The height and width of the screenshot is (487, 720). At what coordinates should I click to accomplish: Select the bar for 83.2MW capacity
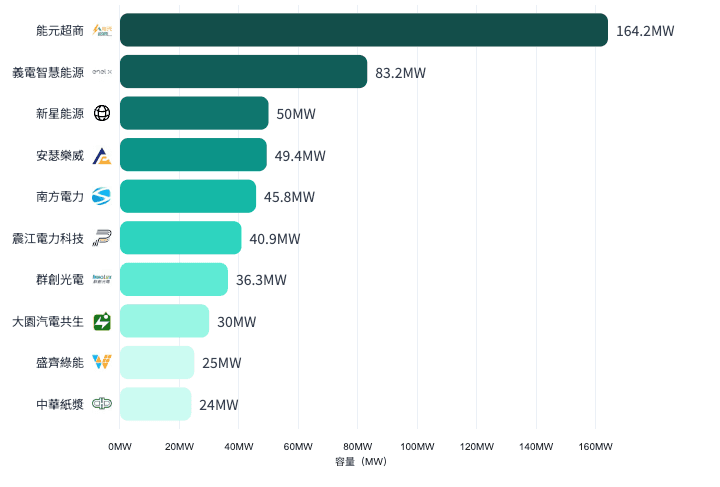click(x=243, y=72)
